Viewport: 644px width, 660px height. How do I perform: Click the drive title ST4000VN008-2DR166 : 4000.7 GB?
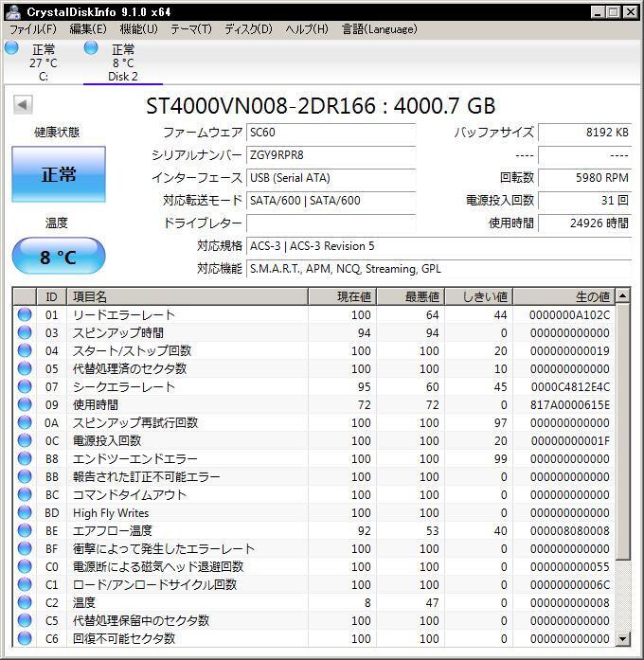[x=321, y=106]
